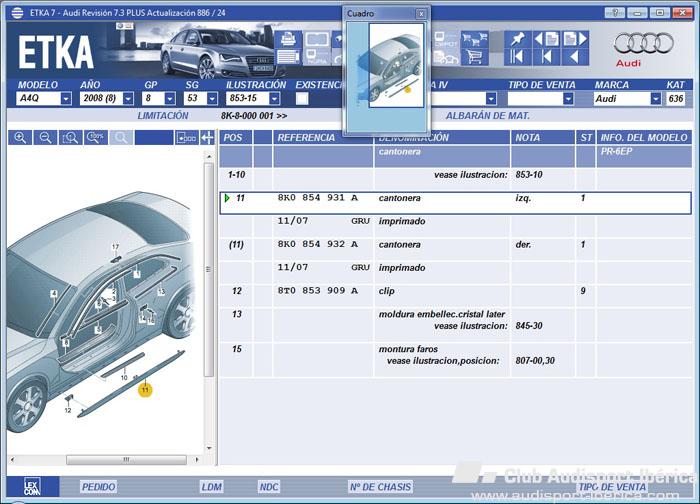Click illustration reference 853-10

point(529,175)
